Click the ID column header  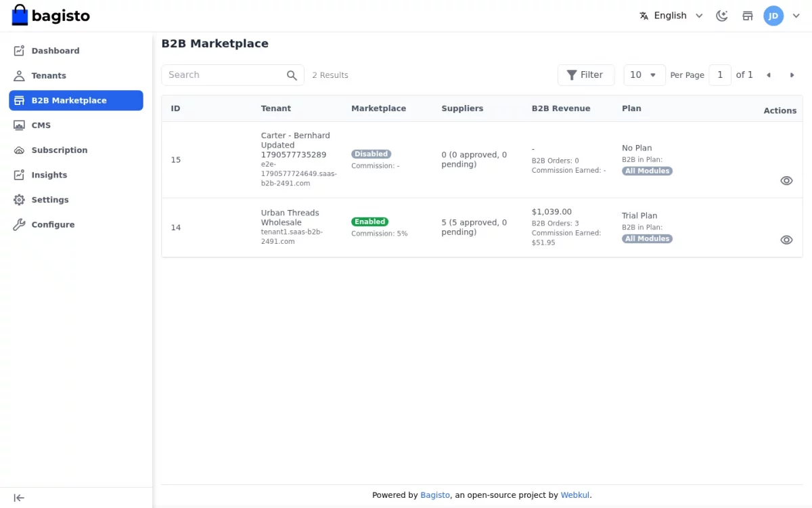[175, 108]
